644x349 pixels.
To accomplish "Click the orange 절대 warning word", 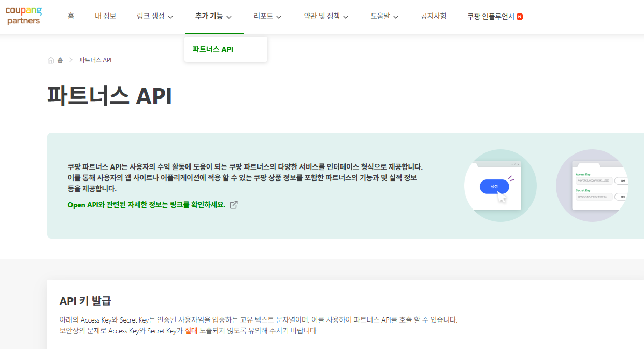I will pyautogui.click(x=191, y=331).
